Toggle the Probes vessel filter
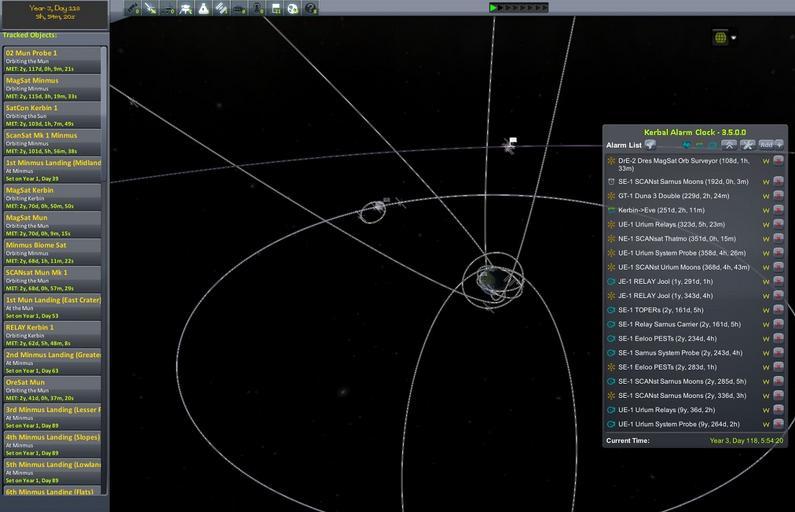Screen dimensions: 795x512 pyautogui.click(x=151, y=8)
